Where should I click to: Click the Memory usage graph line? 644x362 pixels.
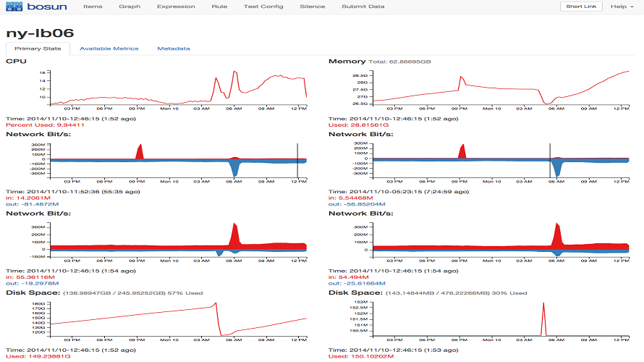click(x=501, y=88)
